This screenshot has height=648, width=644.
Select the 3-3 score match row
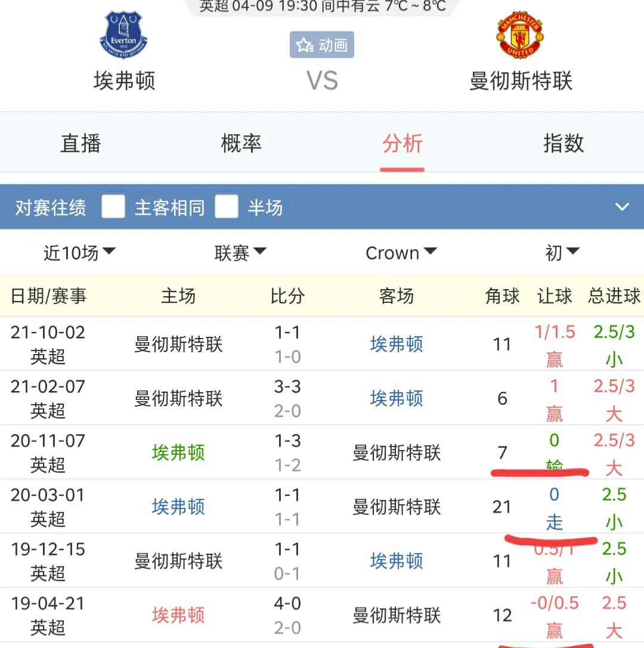(322, 398)
